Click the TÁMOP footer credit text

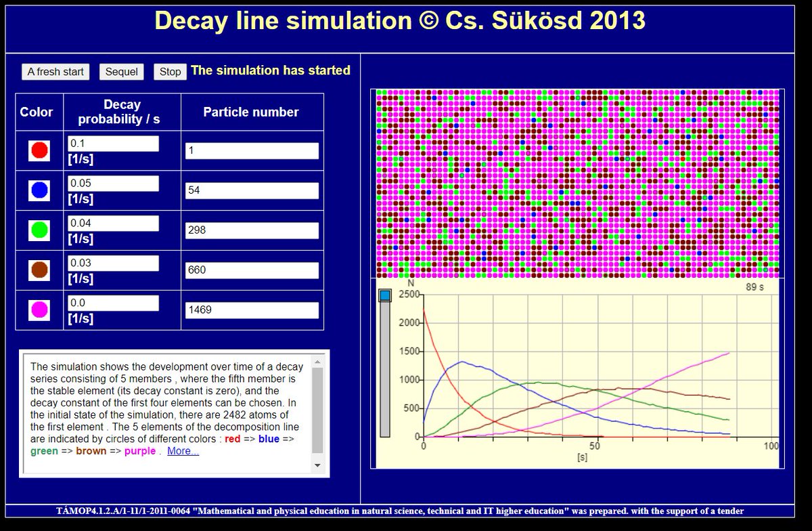pyautogui.click(x=400, y=511)
